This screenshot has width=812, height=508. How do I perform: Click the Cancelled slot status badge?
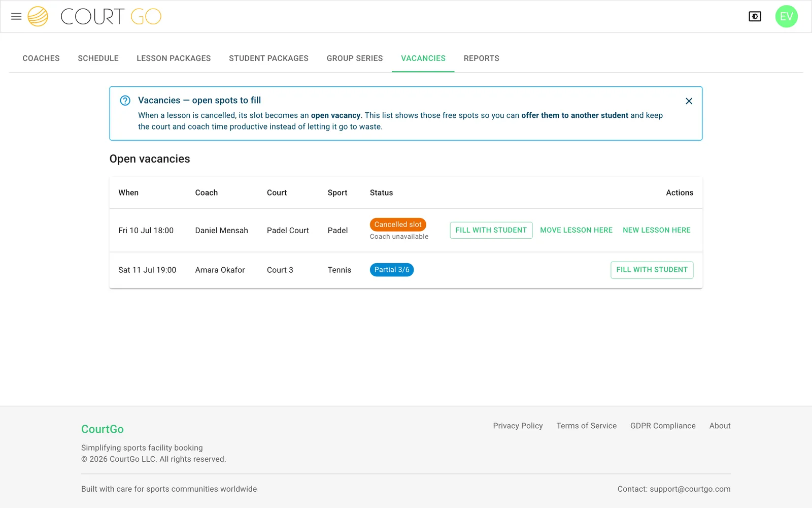(x=398, y=225)
